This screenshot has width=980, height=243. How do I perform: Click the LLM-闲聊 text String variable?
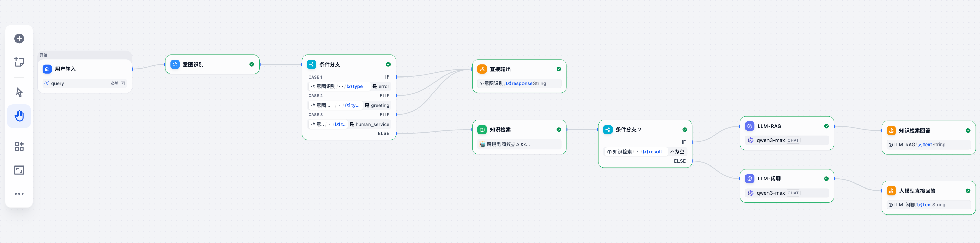(928, 205)
